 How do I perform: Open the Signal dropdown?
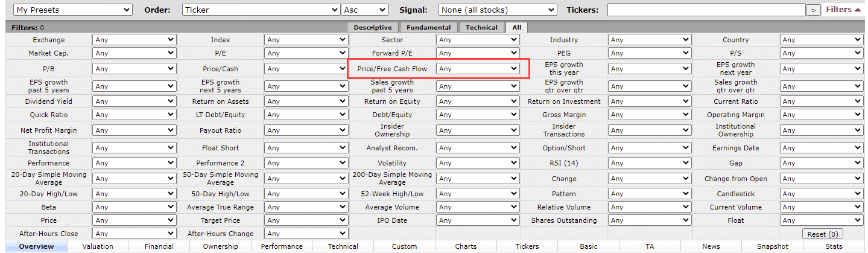click(x=498, y=10)
